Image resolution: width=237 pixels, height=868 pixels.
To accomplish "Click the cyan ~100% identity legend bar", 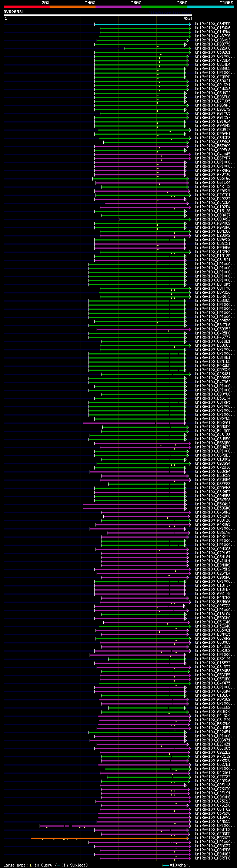I will 210,6.
